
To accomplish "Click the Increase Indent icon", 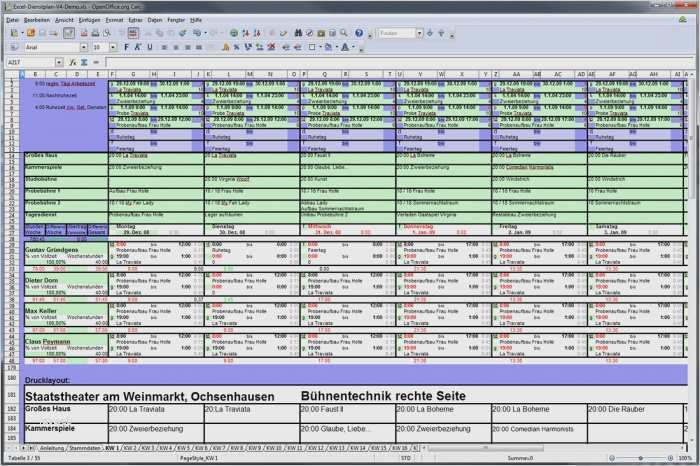I will click(x=298, y=47).
